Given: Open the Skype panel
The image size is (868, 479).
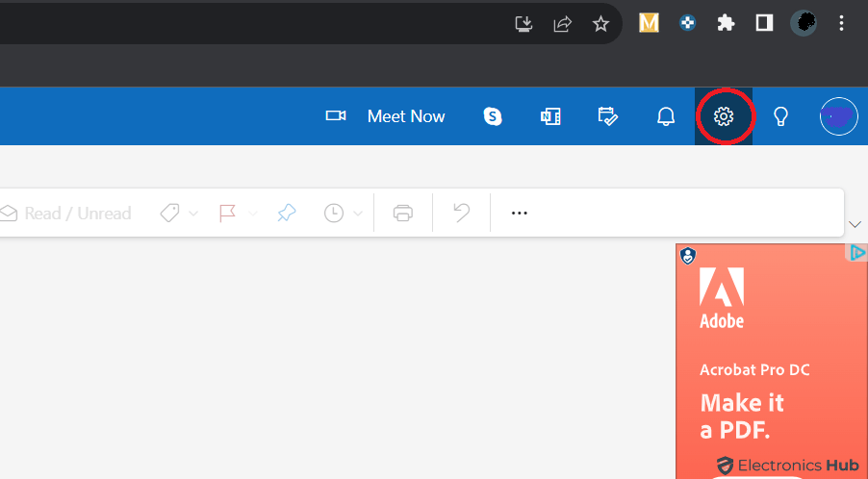Looking at the screenshot, I should point(493,116).
